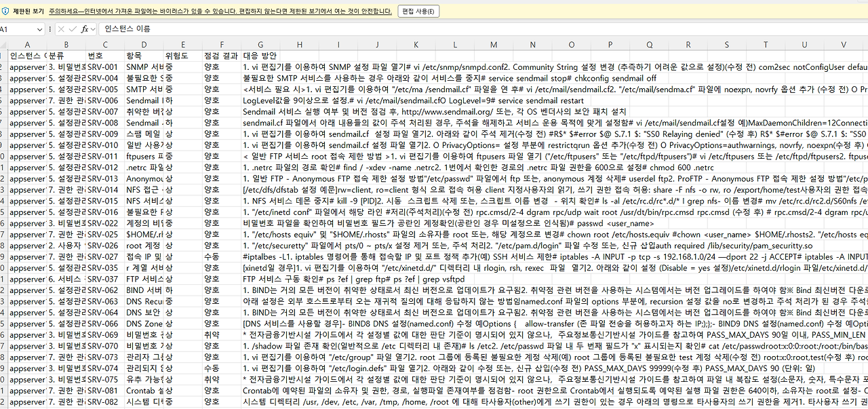The width and height of the screenshot is (868, 409).
Task: Select cell SRV-005
Action: pos(105,89)
